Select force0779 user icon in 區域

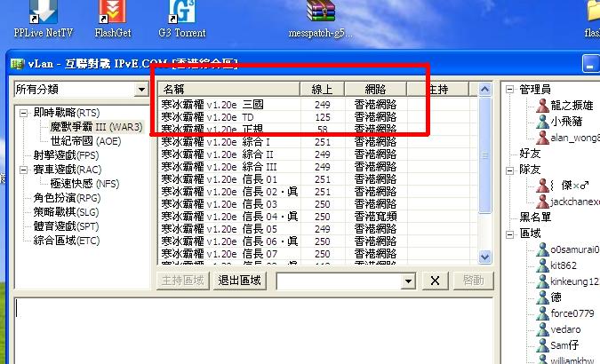542,313
